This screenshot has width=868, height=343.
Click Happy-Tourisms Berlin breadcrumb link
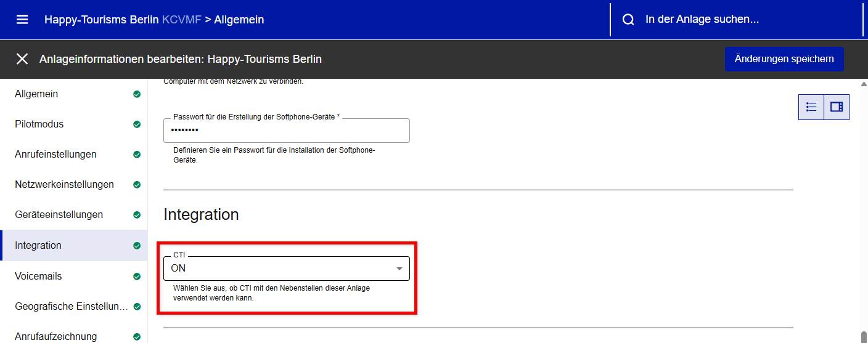pyautogui.click(x=102, y=20)
